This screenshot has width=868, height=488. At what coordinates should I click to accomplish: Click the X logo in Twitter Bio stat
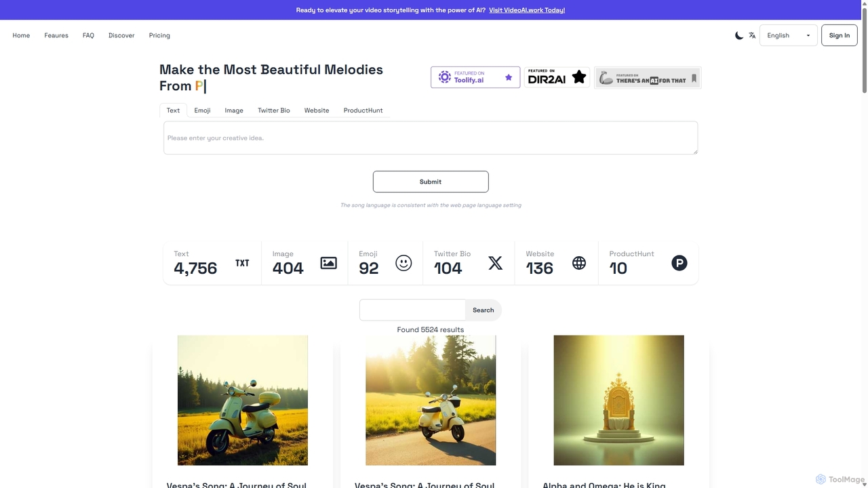496,263
